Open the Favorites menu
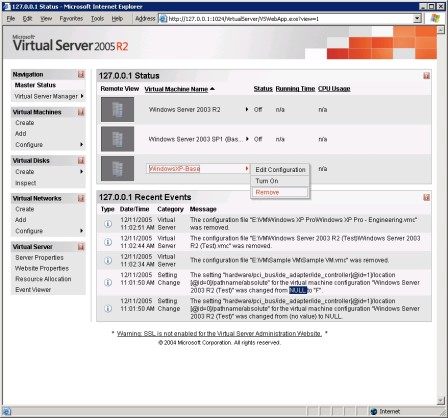Image resolution: width=448 pixels, height=418 pixels. pyautogui.click(x=71, y=19)
